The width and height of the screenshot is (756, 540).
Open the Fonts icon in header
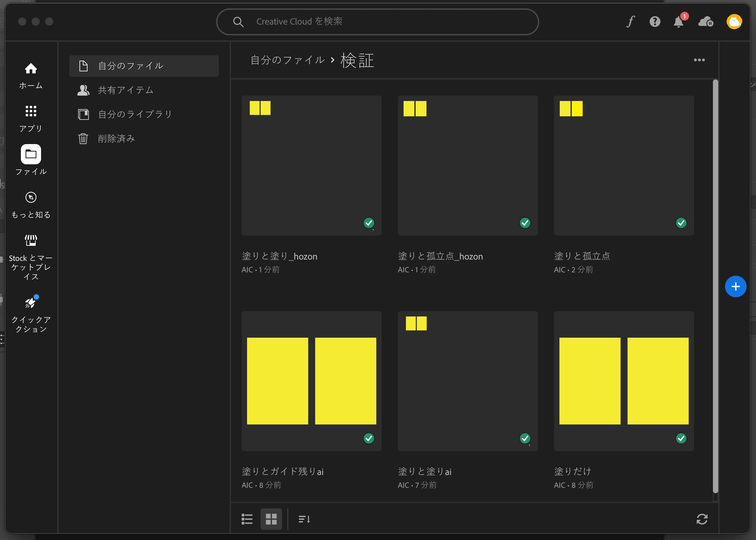pyautogui.click(x=630, y=22)
